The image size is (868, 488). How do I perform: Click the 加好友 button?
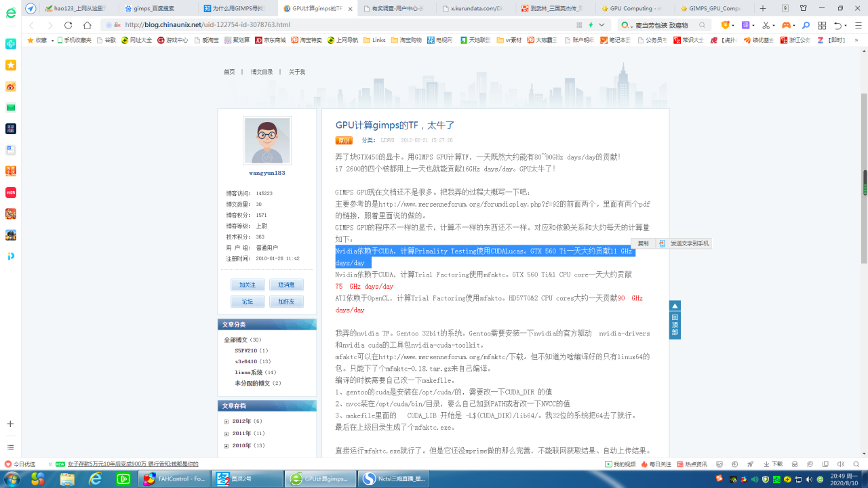[x=286, y=302]
